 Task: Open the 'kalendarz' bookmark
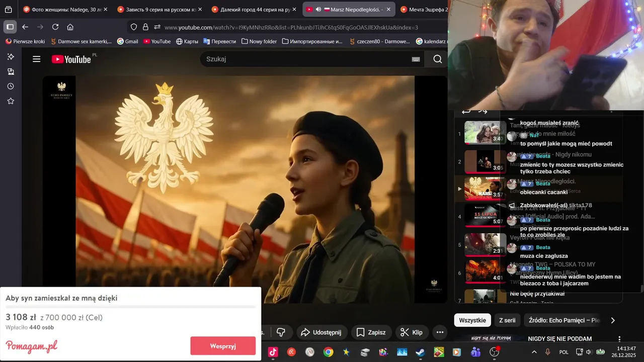point(432,41)
